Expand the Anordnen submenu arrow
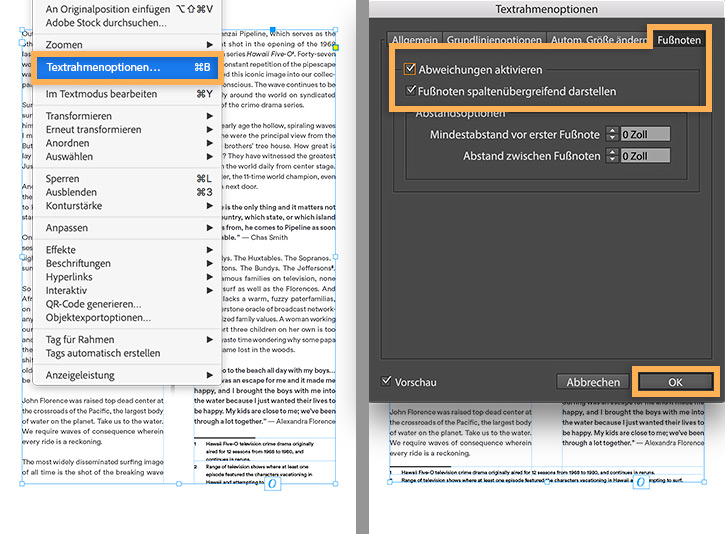Screen dimensions: 725x534 click(x=209, y=143)
